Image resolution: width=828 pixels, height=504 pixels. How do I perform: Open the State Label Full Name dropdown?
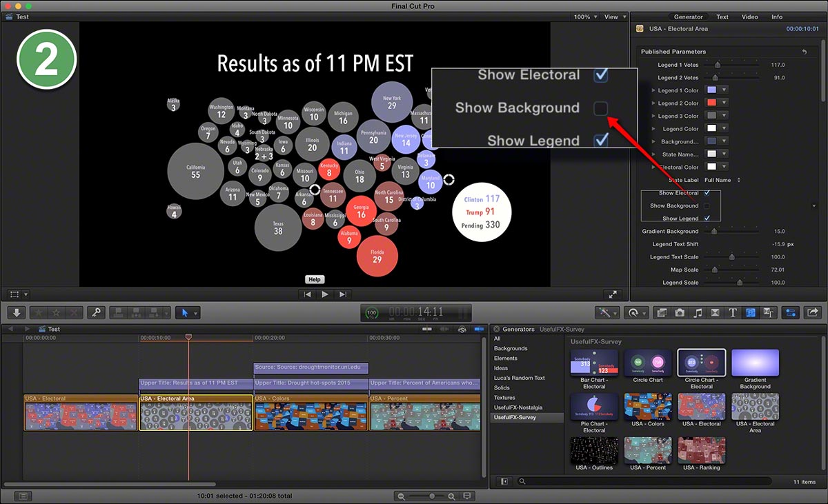click(x=722, y=180)
